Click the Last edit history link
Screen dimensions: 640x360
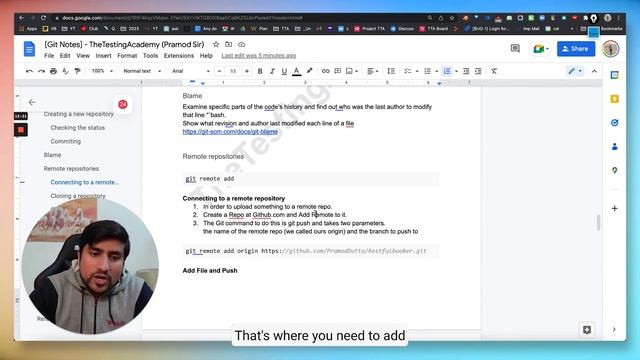click(x=259, y=56)
